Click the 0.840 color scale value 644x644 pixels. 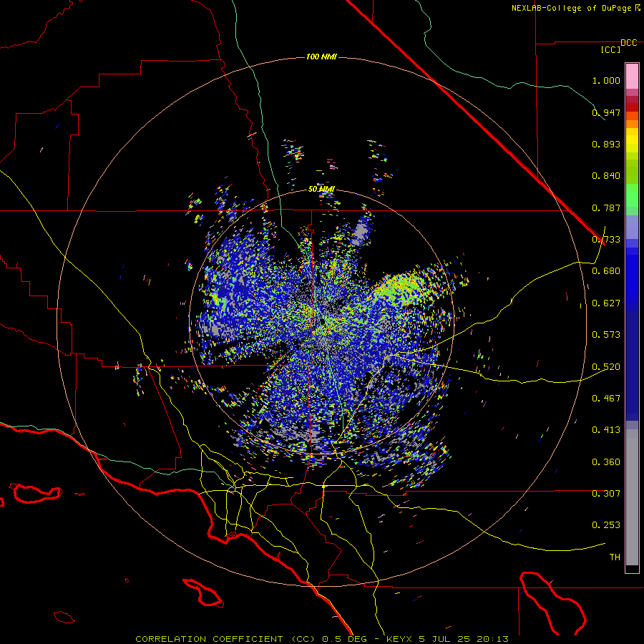tap(606, 176)
